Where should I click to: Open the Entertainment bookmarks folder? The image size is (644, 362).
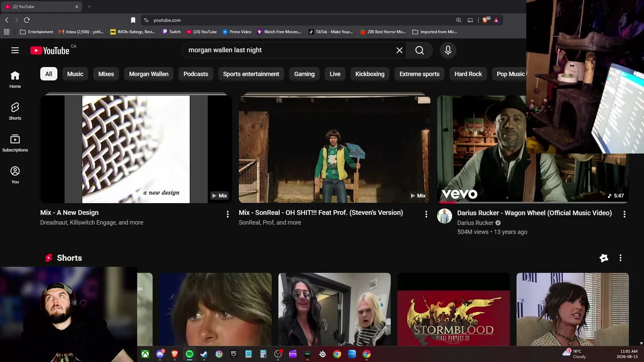[36, 32]
